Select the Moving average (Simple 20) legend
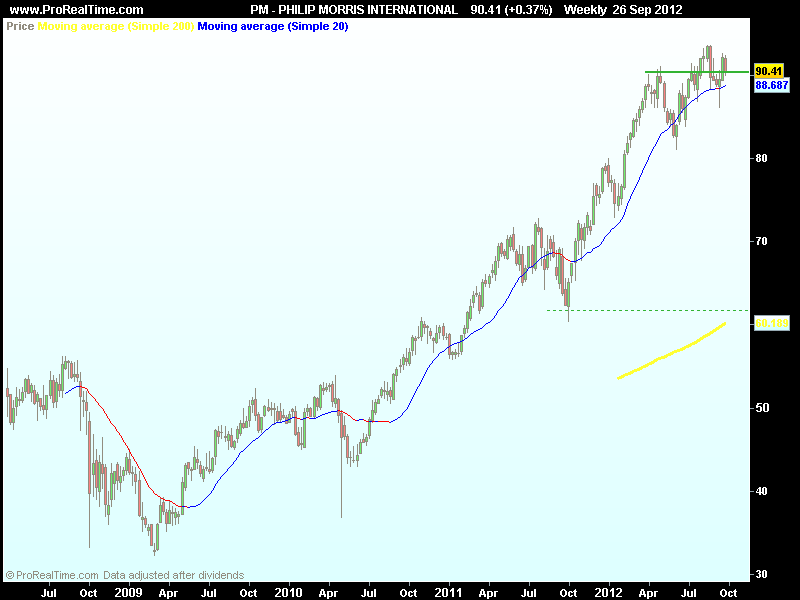 coord(273,26)
